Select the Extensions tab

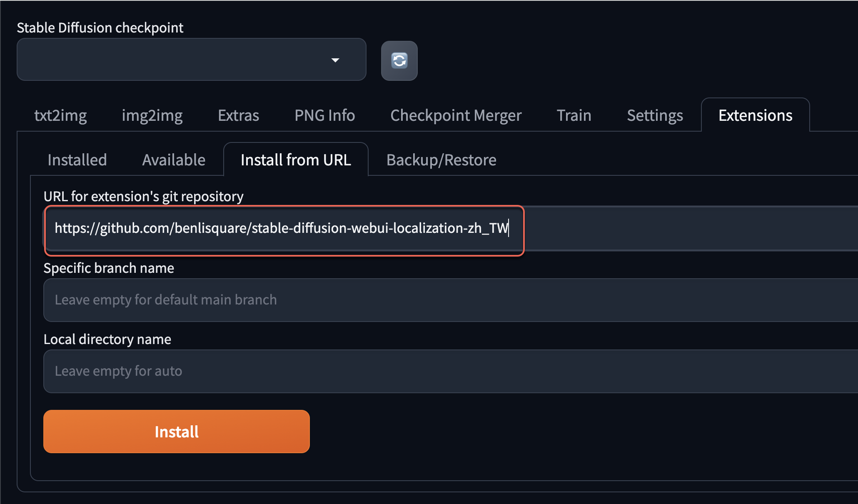(x=755, y=115)
